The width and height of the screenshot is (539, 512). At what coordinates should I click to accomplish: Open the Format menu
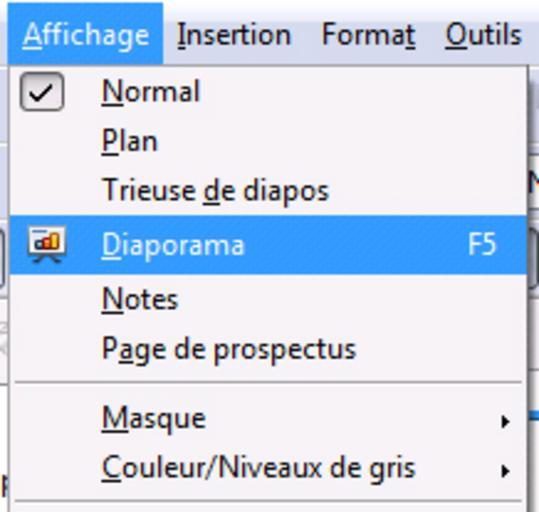click(x=368, y=34)
